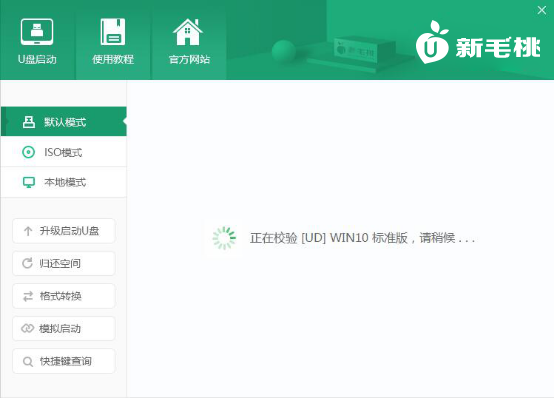Click the loading spinner icon

(x=224, y=238)
